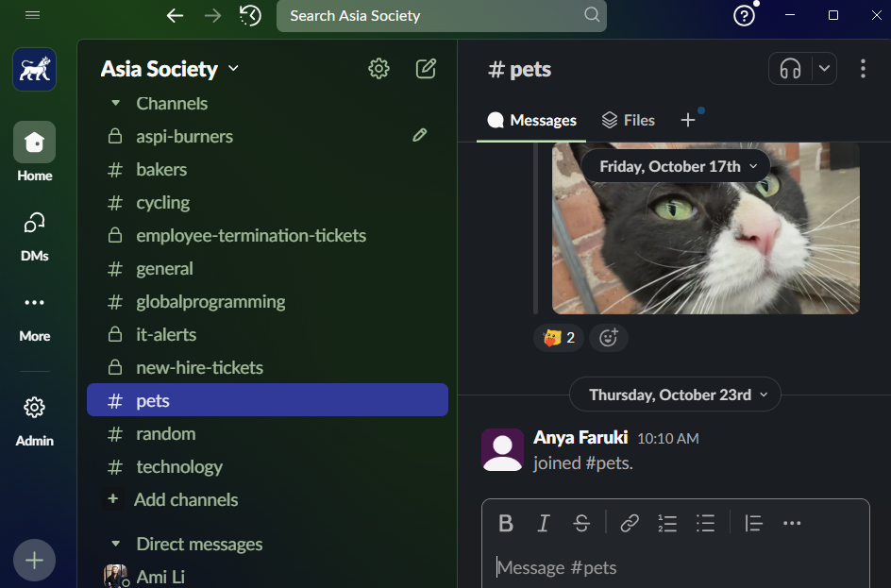891x588 pixels.
Task: Open the cat photo thumbnail
Action: click(705, 236)
